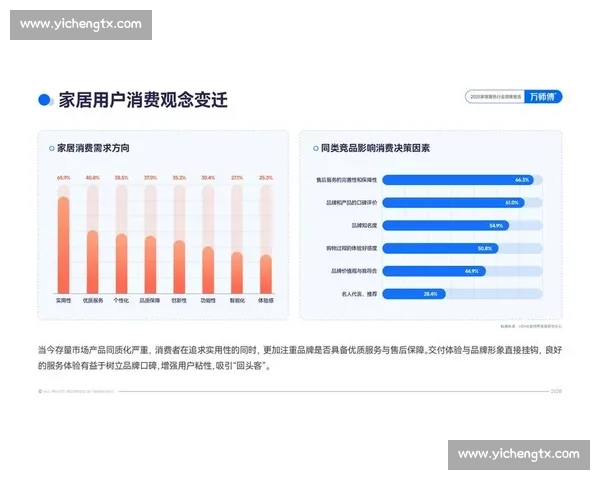Click the 27.1% value above 智能化

tap(237, 178)
